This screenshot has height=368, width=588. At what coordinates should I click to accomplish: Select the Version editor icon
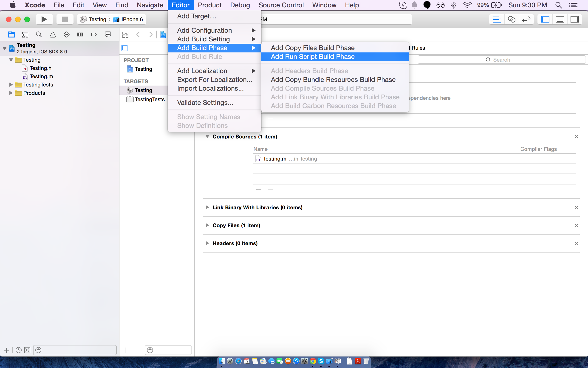click(526, 19)
